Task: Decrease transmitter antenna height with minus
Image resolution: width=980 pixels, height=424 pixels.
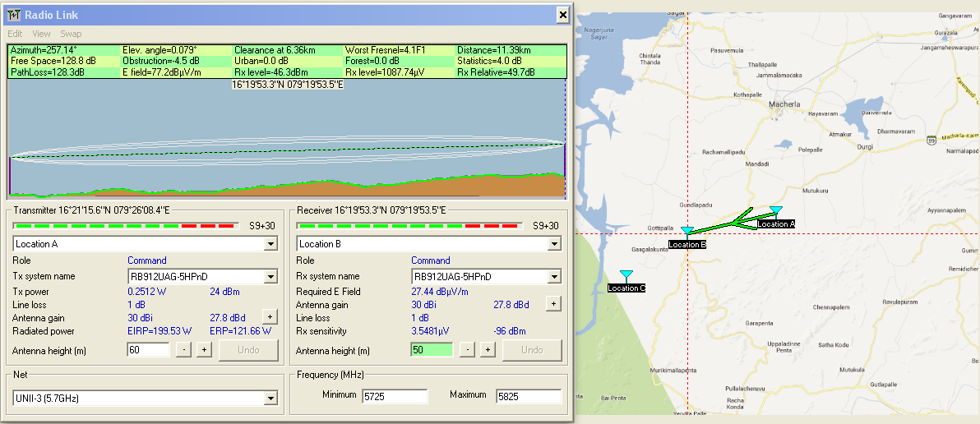Action: pyautogui.click(x=183, y=350)
